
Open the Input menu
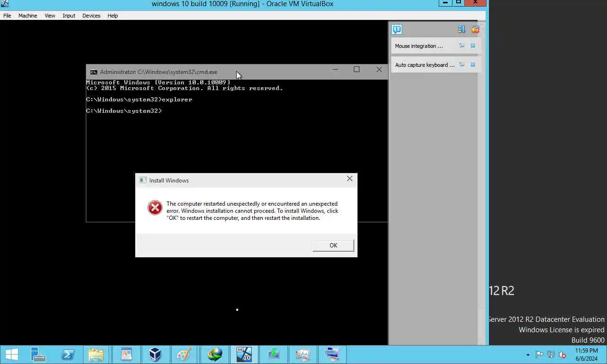69,16
